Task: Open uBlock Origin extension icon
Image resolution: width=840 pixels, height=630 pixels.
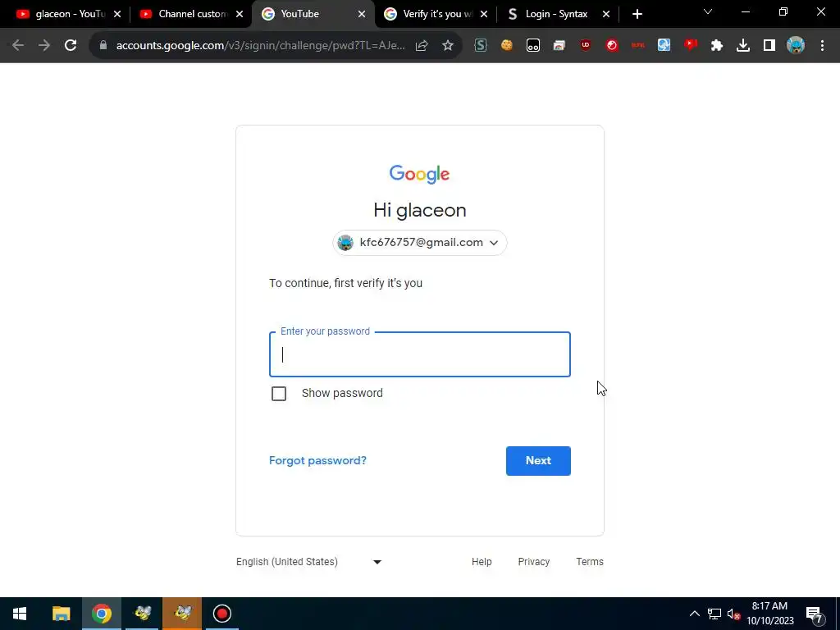Action: tap(586, 46)
